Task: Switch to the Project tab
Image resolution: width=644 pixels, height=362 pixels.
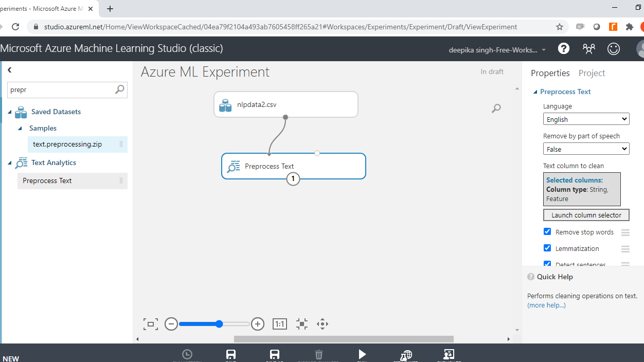Action: coord(592,73)
